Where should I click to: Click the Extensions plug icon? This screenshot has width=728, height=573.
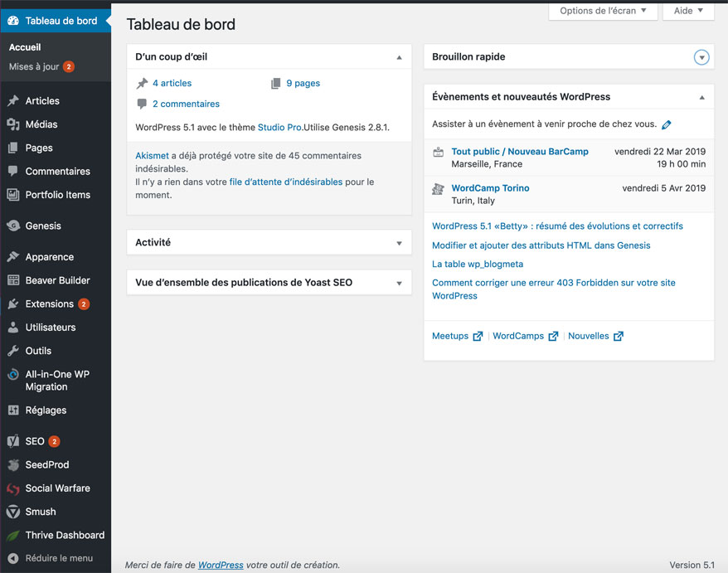(13, 303)
